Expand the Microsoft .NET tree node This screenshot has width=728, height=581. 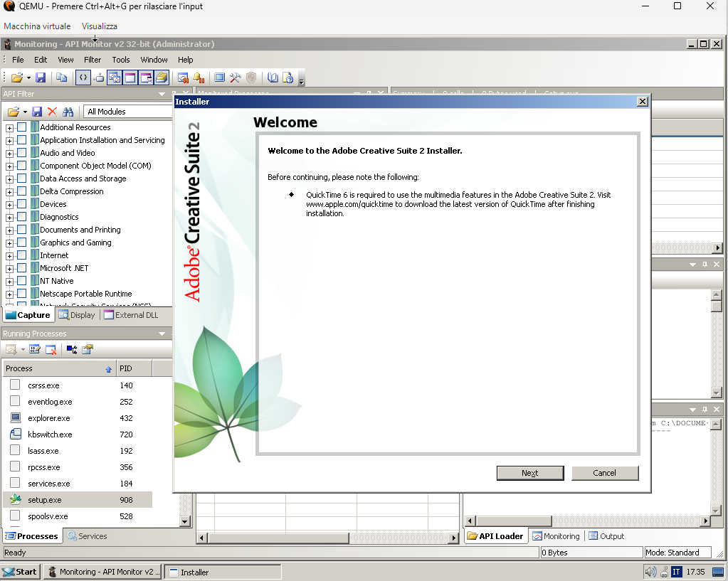tap(10, 269)
